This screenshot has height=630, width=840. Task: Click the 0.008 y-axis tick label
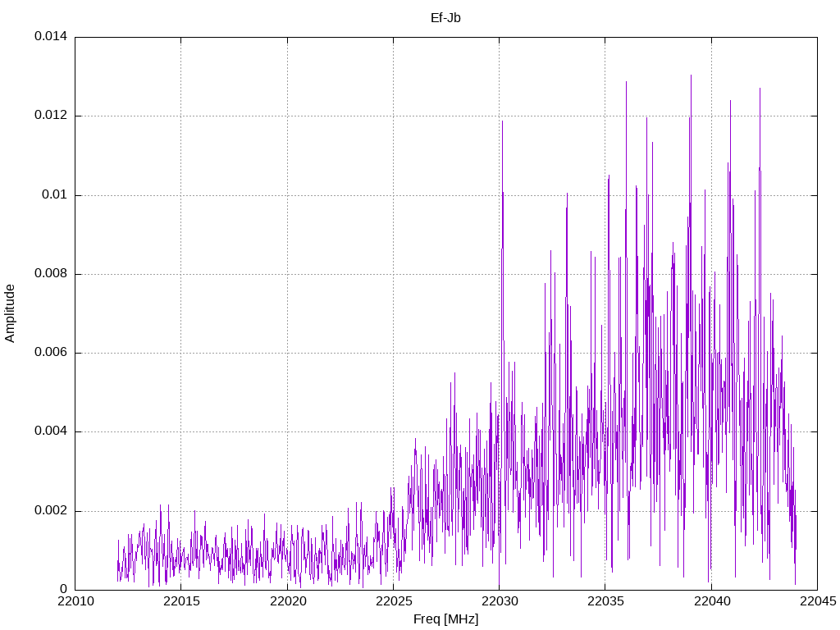tap(51, 273)
